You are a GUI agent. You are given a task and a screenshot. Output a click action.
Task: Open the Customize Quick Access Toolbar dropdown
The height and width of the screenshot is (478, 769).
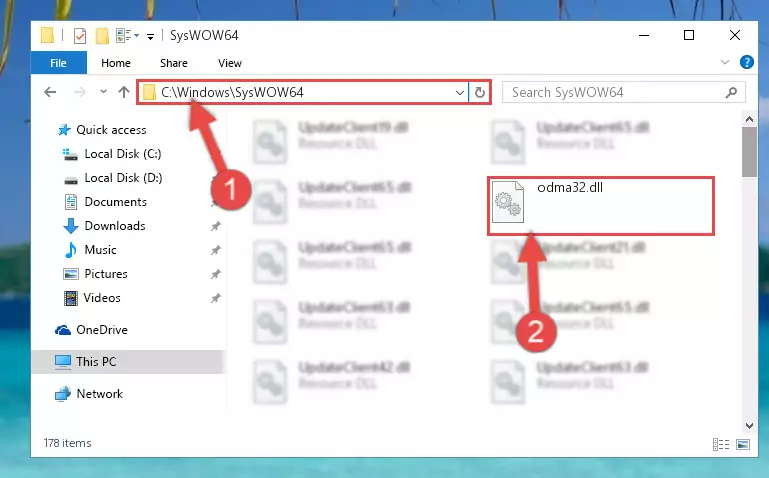click(151, 36)
